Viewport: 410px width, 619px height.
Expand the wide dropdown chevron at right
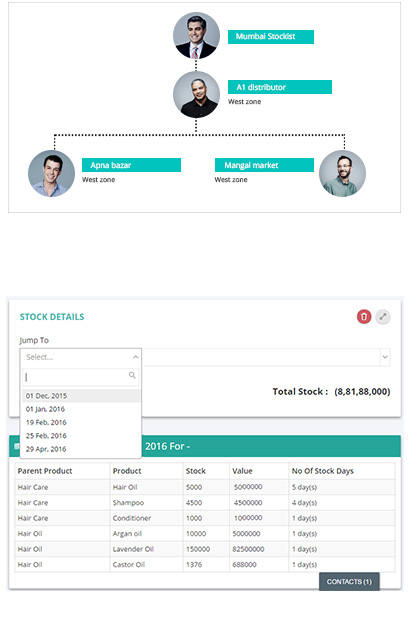[x=385, y=357]
